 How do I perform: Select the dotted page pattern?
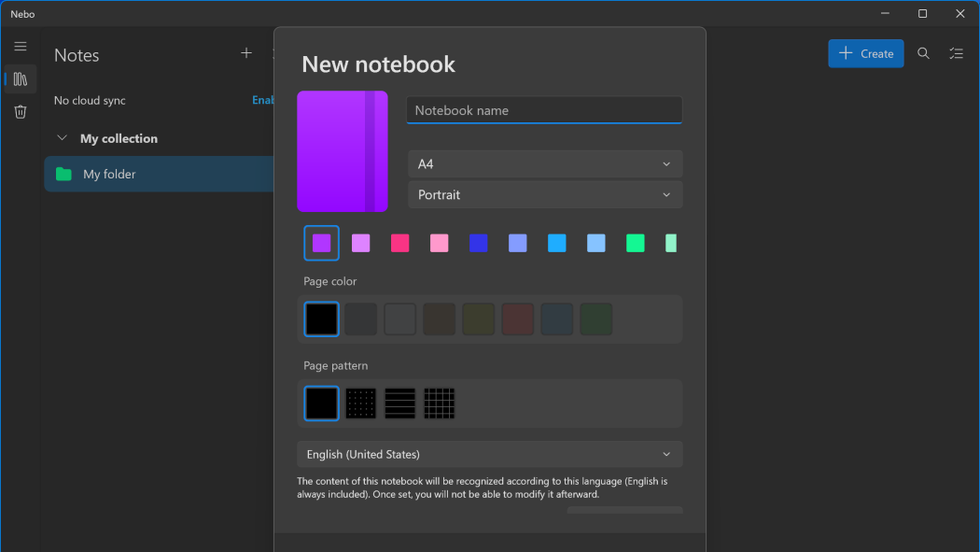[361, 403]
